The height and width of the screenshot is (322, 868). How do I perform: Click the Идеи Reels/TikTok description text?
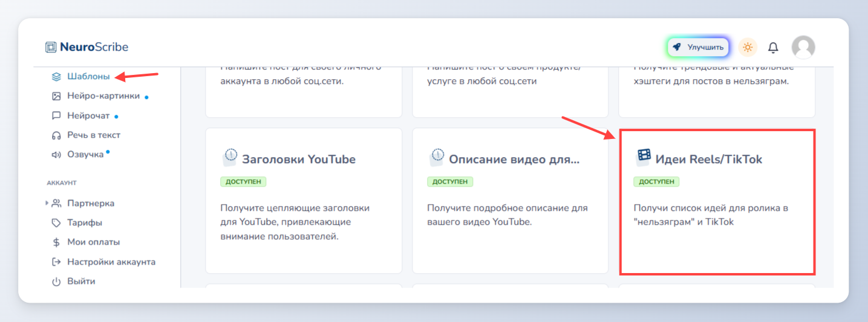point(711,215)
